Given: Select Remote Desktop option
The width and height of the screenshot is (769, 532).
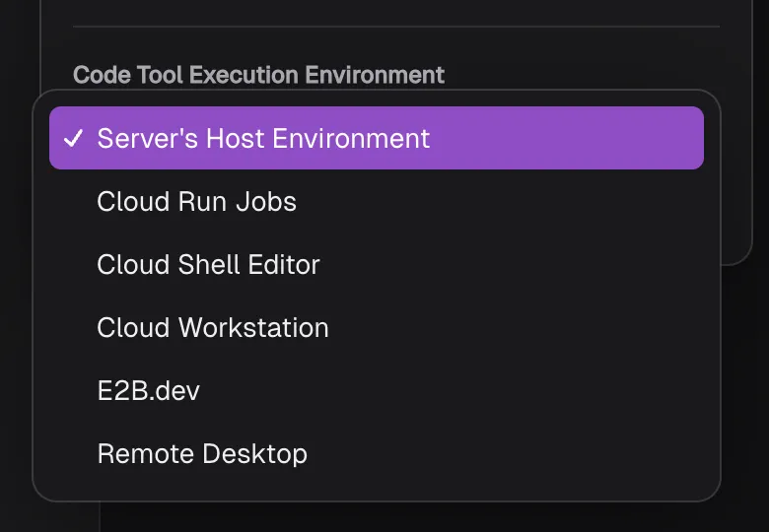Looking at the screenshot, I should pyautogui.click(x=377, y=453).
